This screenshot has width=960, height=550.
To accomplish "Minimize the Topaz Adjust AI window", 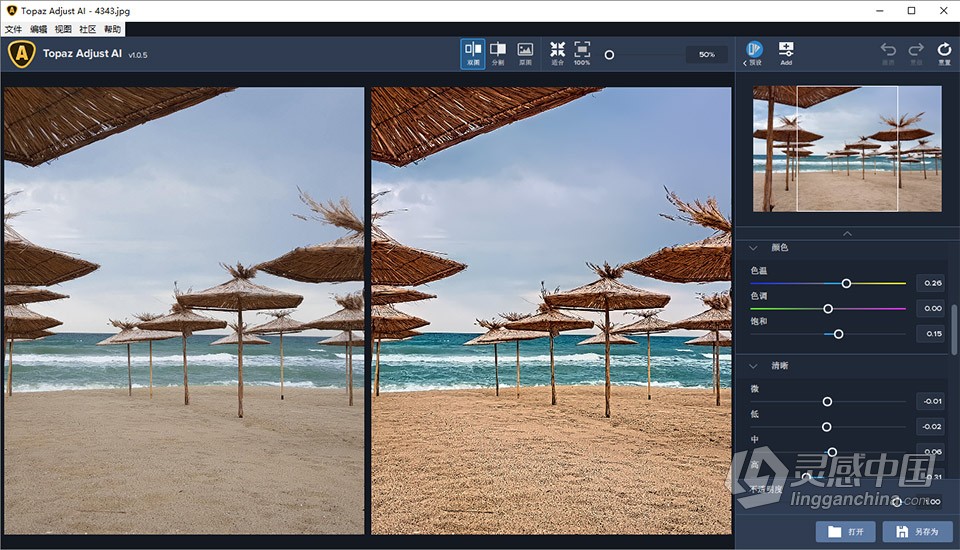I will click(880, 10).
